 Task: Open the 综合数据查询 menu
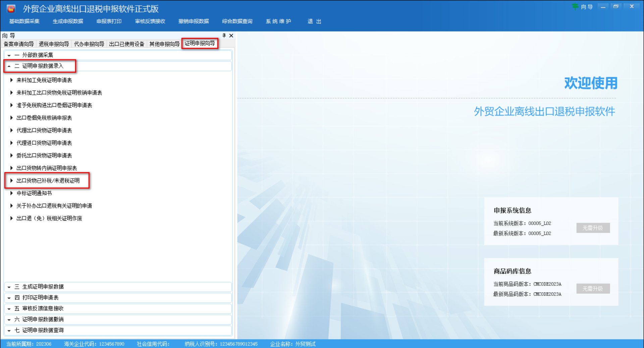(237, 21)
